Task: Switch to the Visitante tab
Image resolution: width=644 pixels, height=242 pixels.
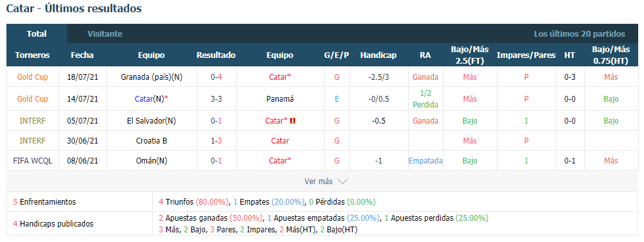Action: pyautogui.click(x=104, y=34)
